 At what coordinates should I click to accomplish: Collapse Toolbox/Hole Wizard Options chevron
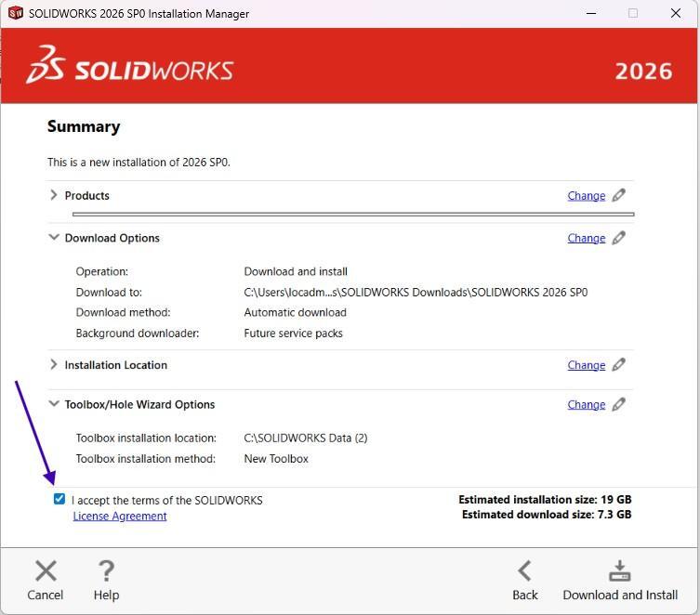pos(54,403)
